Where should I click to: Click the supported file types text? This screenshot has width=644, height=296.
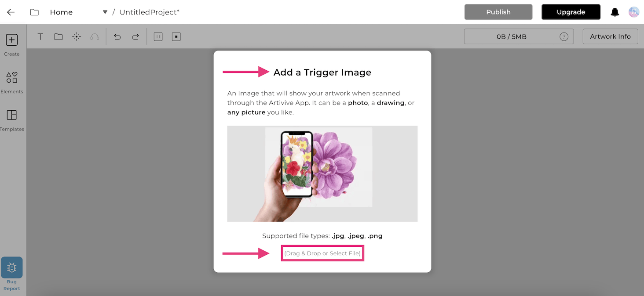click(x=322, y=236)
